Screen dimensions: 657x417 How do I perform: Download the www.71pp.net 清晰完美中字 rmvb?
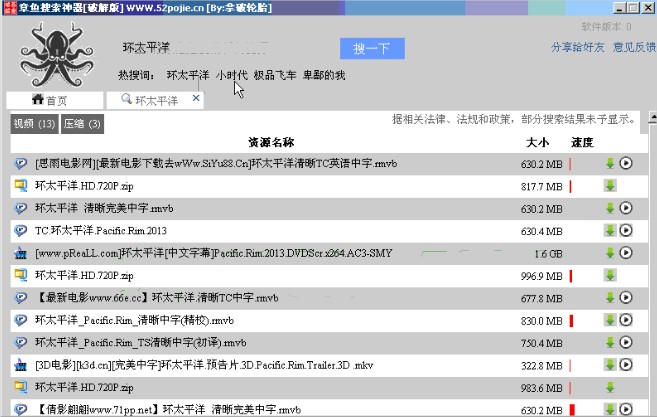(x=610, y=409)
